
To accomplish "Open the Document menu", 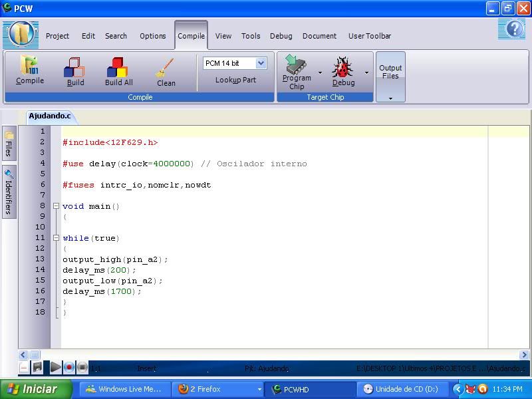I will tap(319, 36).
